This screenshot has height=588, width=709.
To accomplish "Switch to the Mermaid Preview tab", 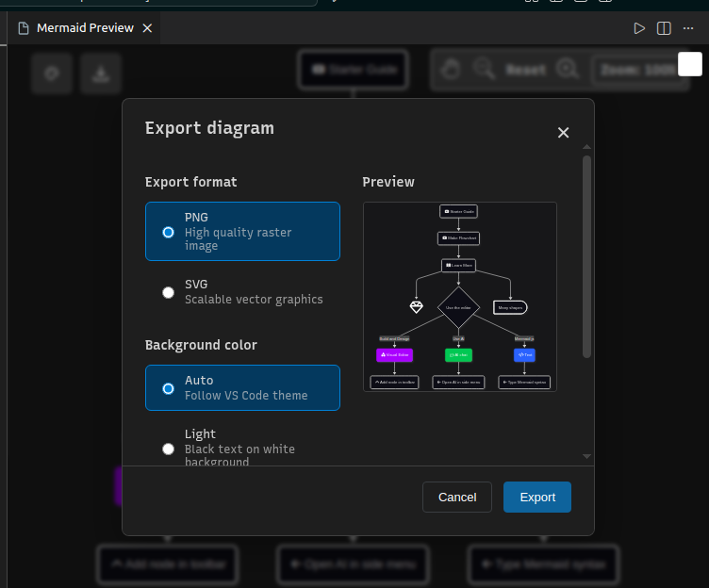I will click(85, 28).
